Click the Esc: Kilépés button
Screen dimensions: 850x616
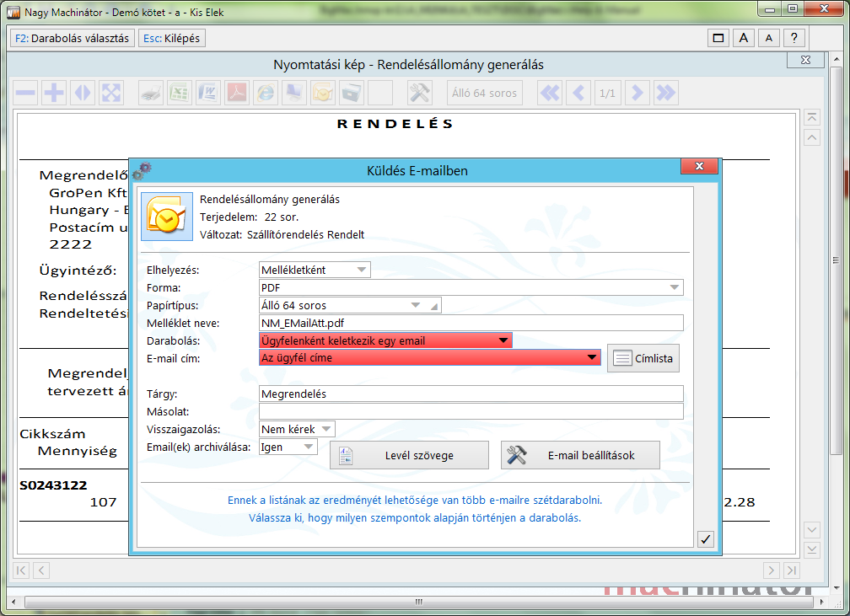tap(171, 39)
